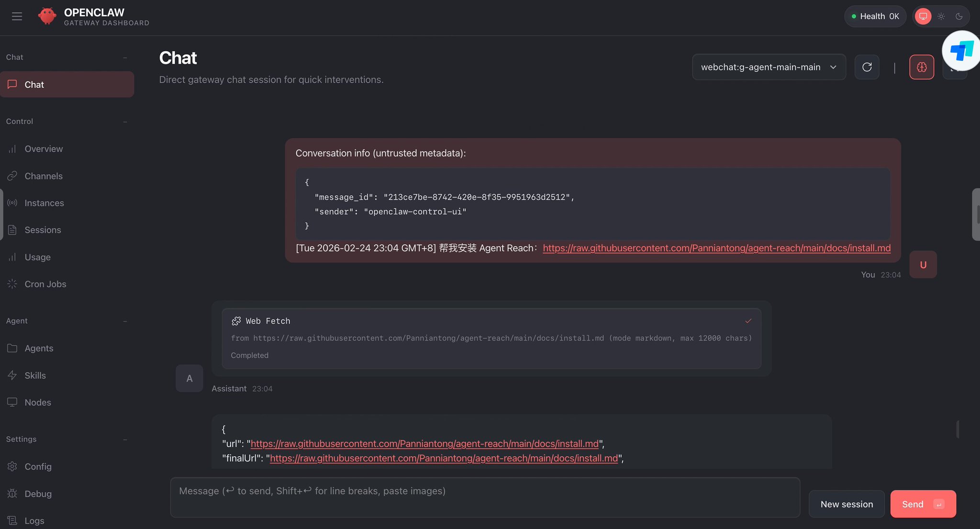Screen dimensions: 980x529
Task: Click the Debug bug icon
Action: (12, 494)
